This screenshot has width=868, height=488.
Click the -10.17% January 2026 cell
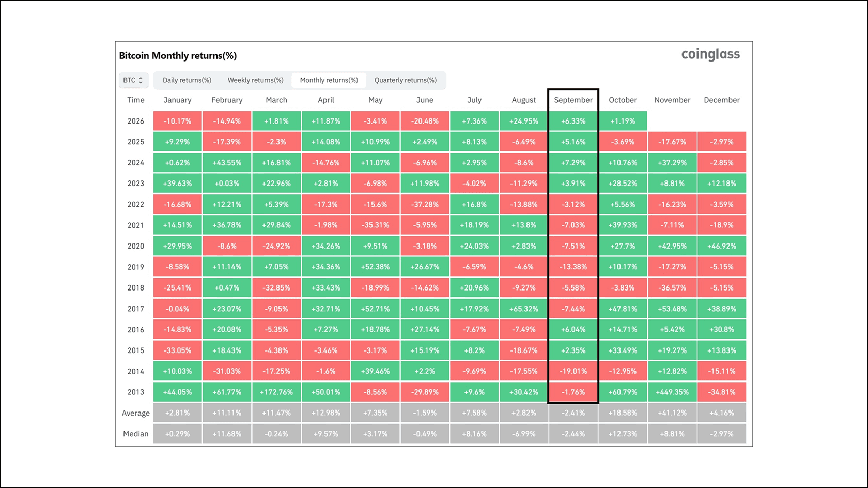178,121
